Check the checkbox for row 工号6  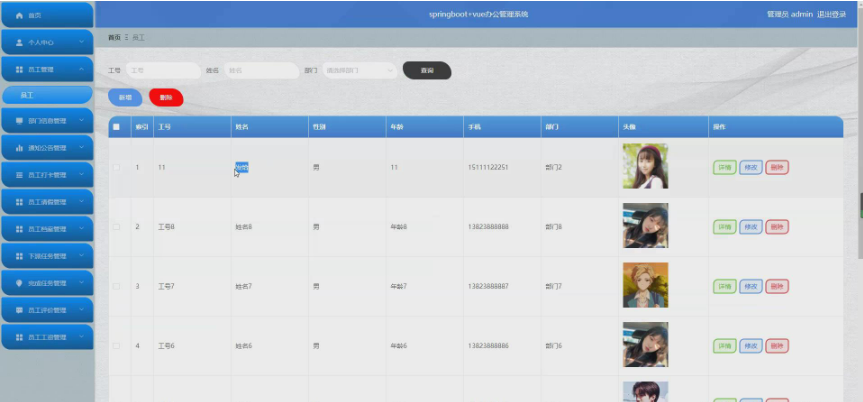coord(116,346)
